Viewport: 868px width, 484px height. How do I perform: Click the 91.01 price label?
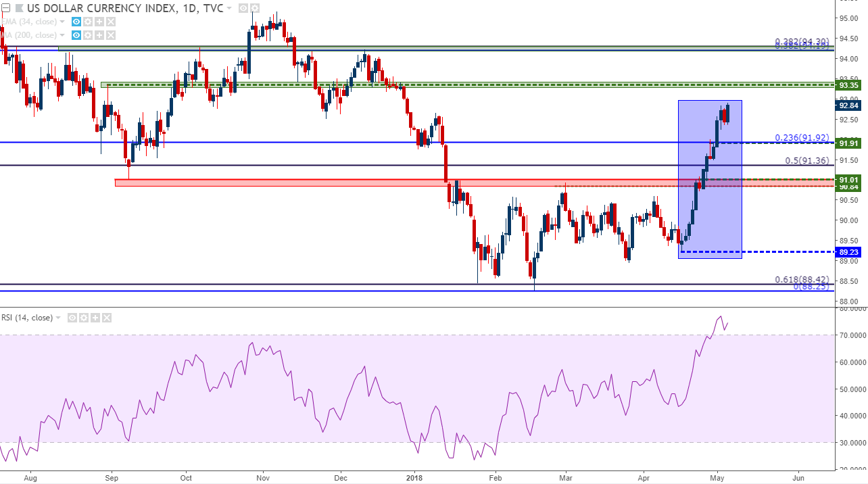[848, 179]
